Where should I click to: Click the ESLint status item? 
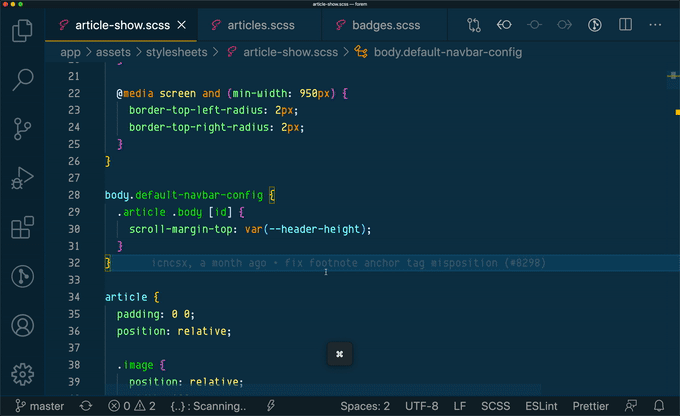coord(541,406)
